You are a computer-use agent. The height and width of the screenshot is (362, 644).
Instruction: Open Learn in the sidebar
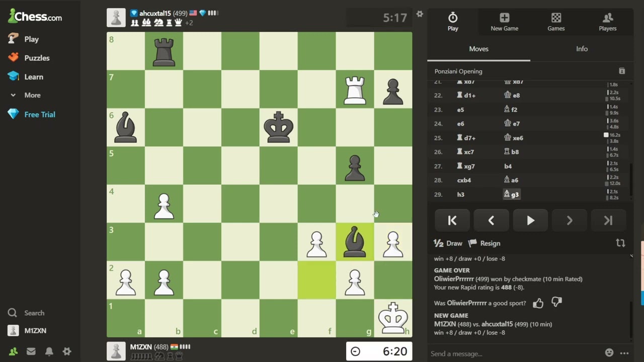click(x=26, y=77)
